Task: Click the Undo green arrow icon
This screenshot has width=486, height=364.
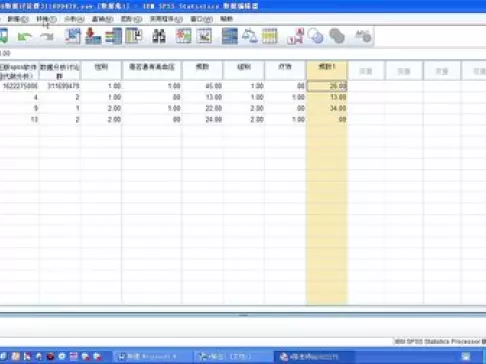Action: point(24,36)
